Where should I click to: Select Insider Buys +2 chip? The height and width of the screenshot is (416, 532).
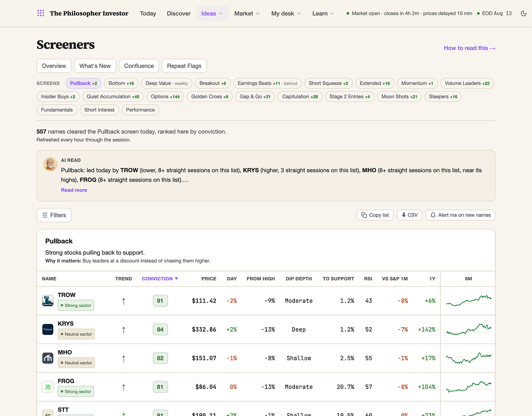pyautogui.click(x=58, y=97)
